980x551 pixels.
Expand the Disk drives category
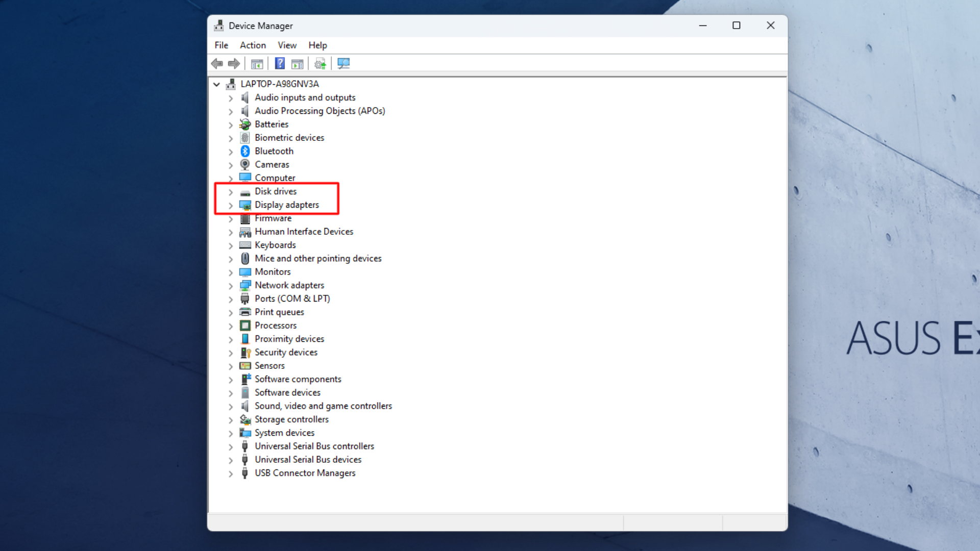point(231,191)
